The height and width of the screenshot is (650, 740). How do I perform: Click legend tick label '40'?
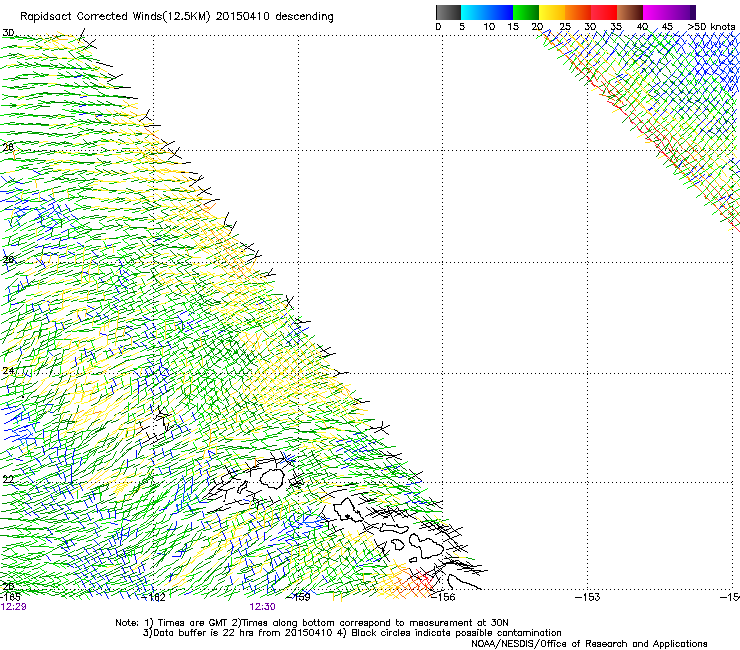[642, 26]
